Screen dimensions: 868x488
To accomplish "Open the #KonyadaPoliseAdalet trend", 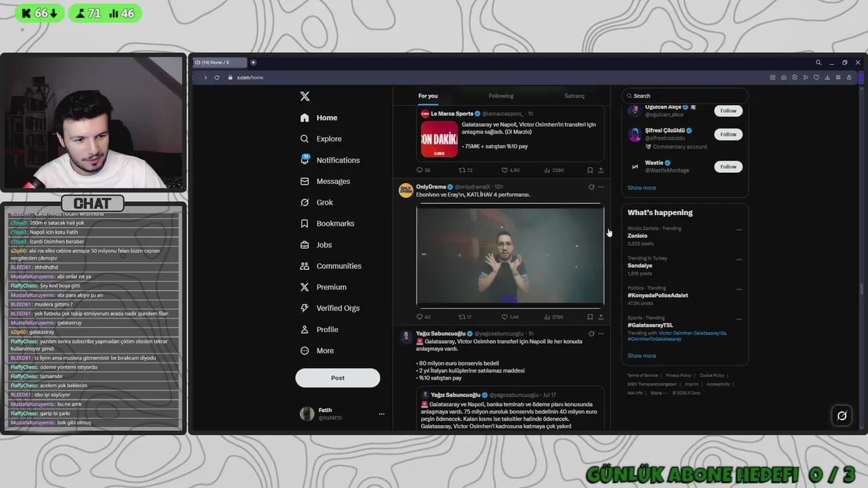I will (x=658, y=296).
